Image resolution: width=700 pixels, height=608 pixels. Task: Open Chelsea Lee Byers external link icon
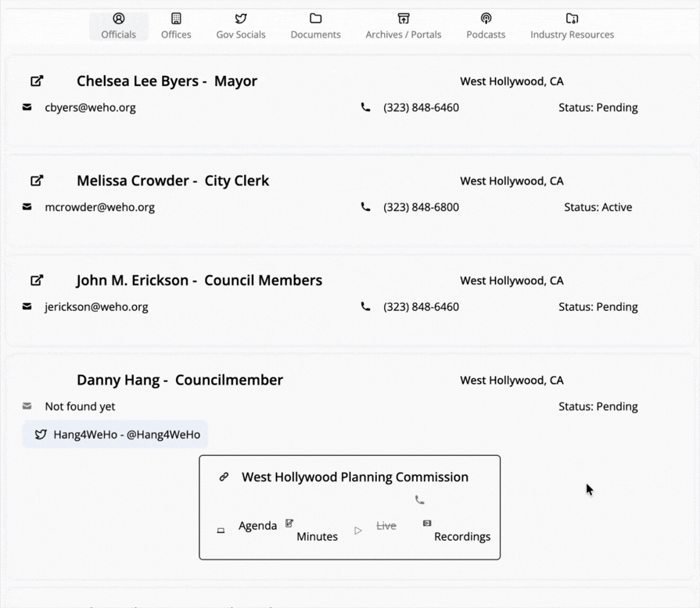pos(37,81)
